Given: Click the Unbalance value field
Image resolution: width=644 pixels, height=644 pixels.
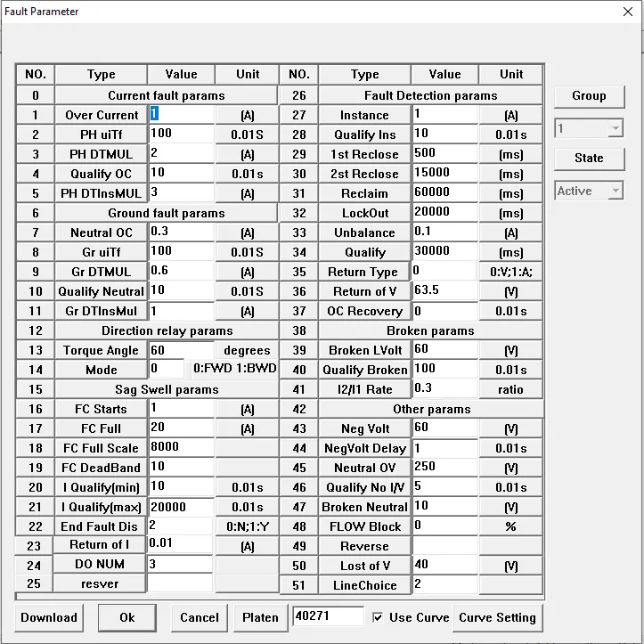Looking at the screenshot, I should [x=445, y=232].
